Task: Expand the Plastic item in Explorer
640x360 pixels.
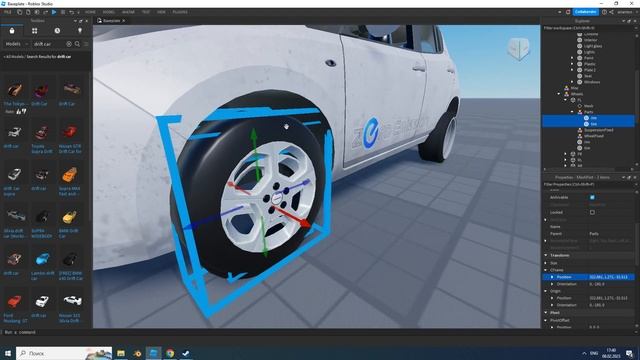Action: coord(572,64)
